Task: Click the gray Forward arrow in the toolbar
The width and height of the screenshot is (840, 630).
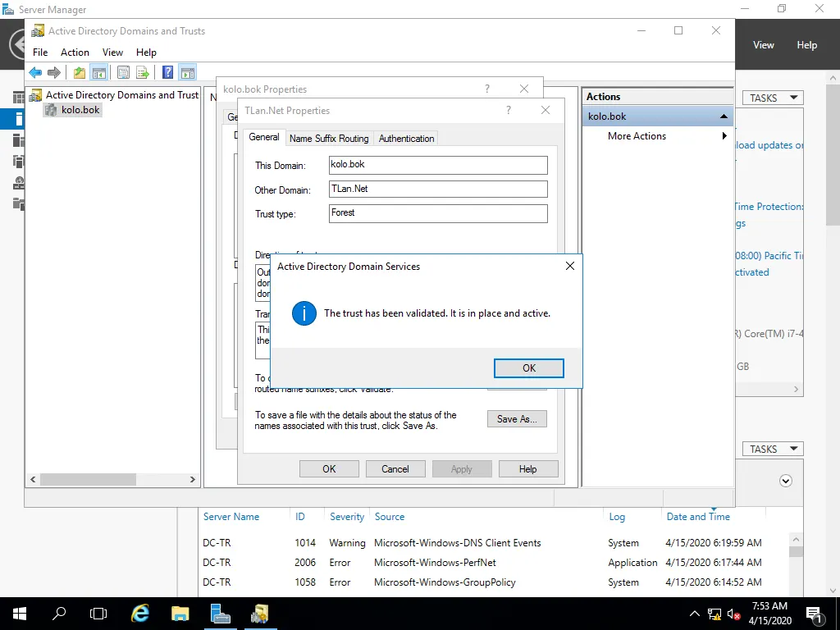Action: 54,72
